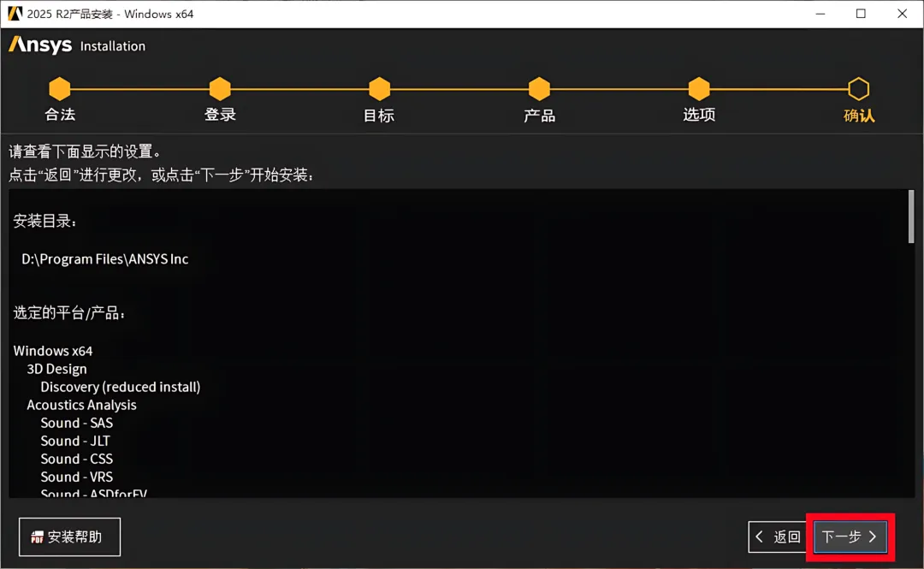Click the 返回 back button
The height and width of the screenshot is (569, 924).
point(779,536)
